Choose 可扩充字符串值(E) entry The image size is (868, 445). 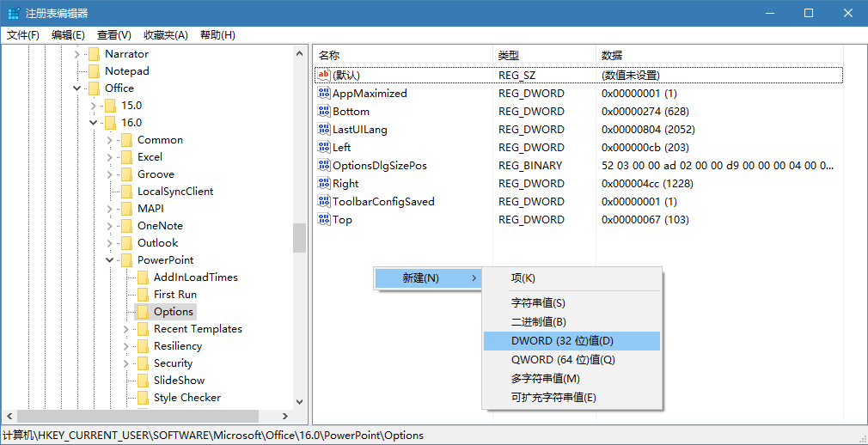pyautogui.click(x=572, y=398)
